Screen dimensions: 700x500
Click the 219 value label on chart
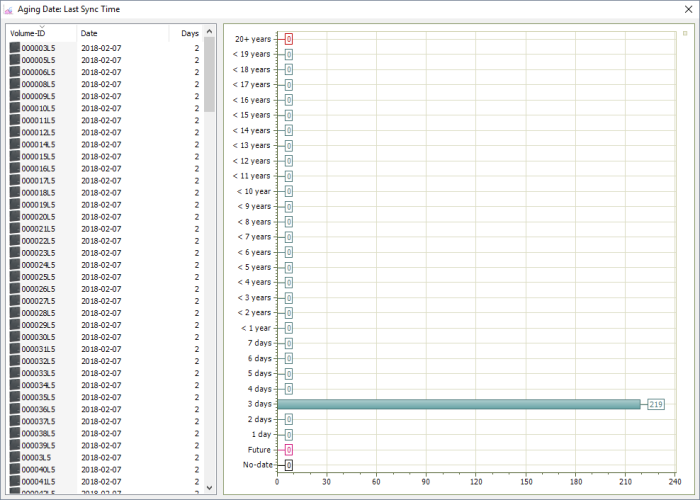click(655, 404)
